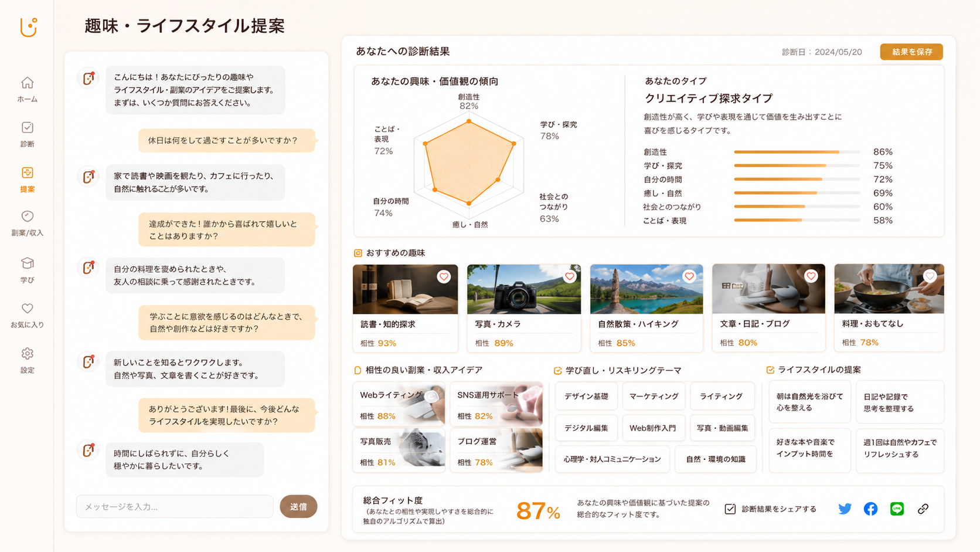
Task: Share results on Facebook
Action: pos(870,509)
